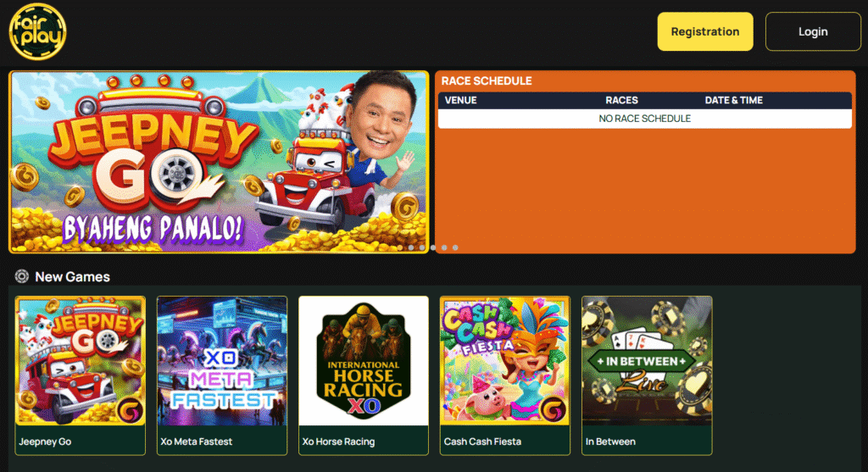
Task: Click the Jeepney Go promotional banner
Action: pos(219,162)
